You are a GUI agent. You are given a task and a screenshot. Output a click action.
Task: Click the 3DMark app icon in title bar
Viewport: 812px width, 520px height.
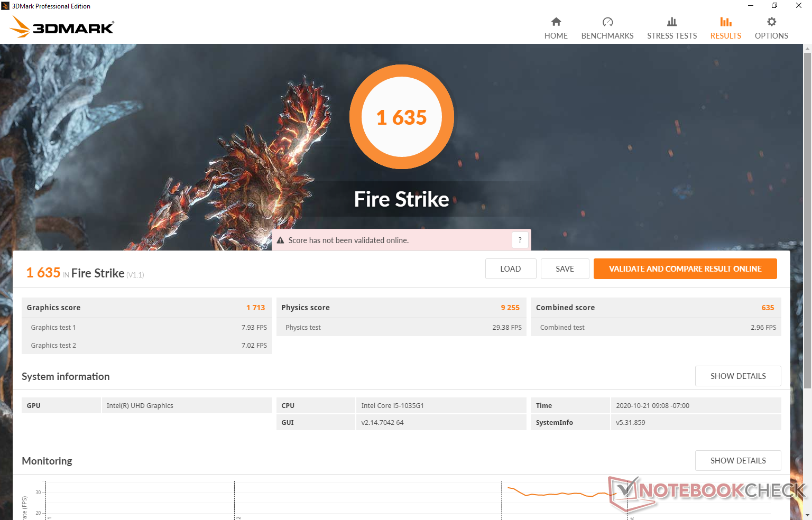tap(5, 6)
